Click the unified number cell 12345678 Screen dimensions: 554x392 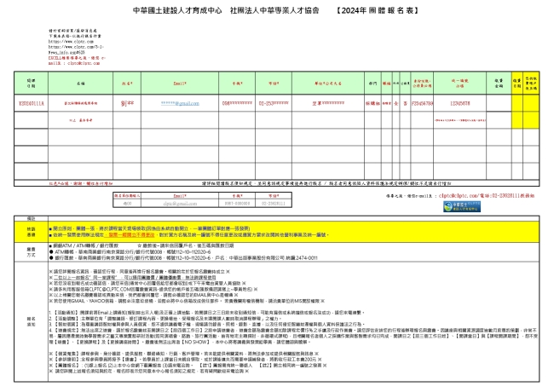pos(459,103)
